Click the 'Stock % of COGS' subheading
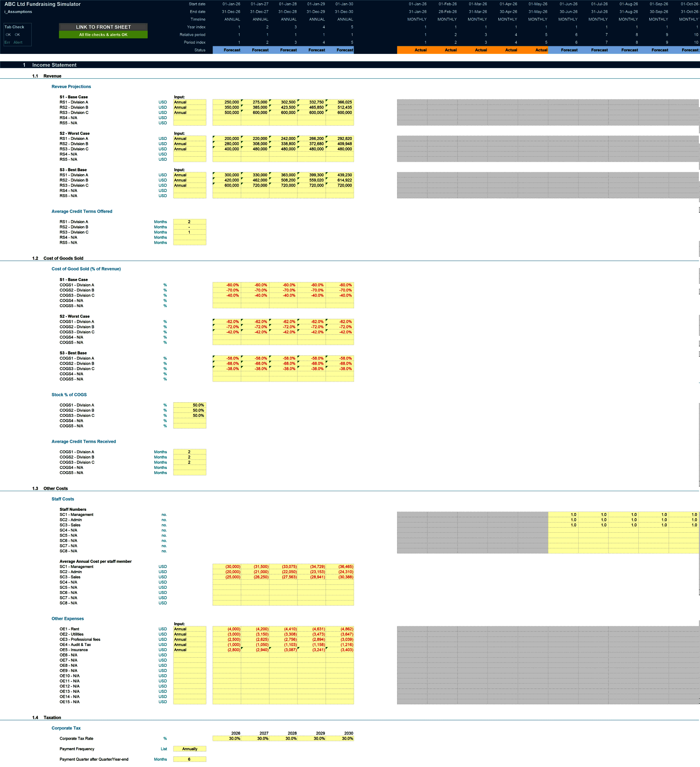 click(69, 395)
